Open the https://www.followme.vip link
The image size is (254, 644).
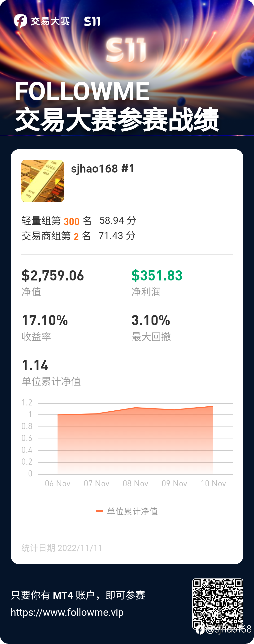coord(67,613)
